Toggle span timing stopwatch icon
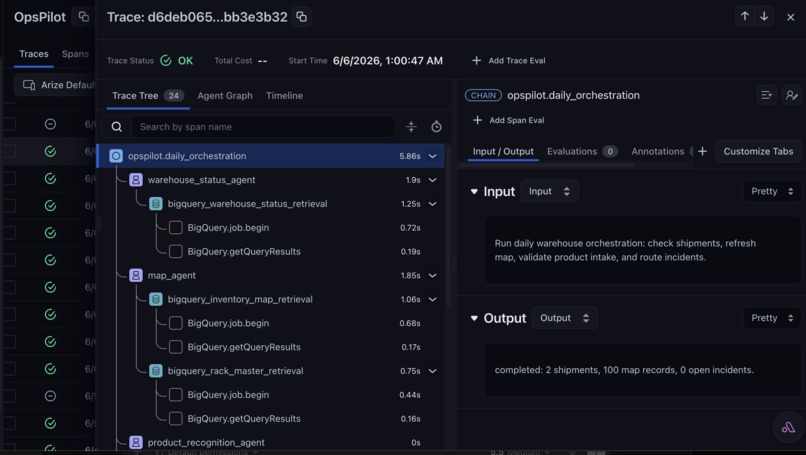 pyautogui.click(x=436, y=126)
